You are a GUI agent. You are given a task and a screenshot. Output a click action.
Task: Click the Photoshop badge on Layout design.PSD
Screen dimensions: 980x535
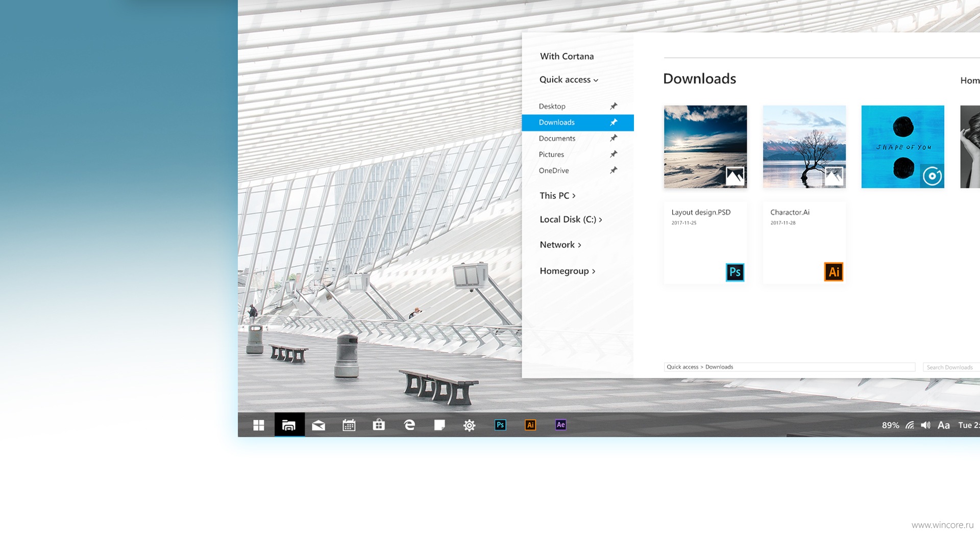(x=735, y=272)
